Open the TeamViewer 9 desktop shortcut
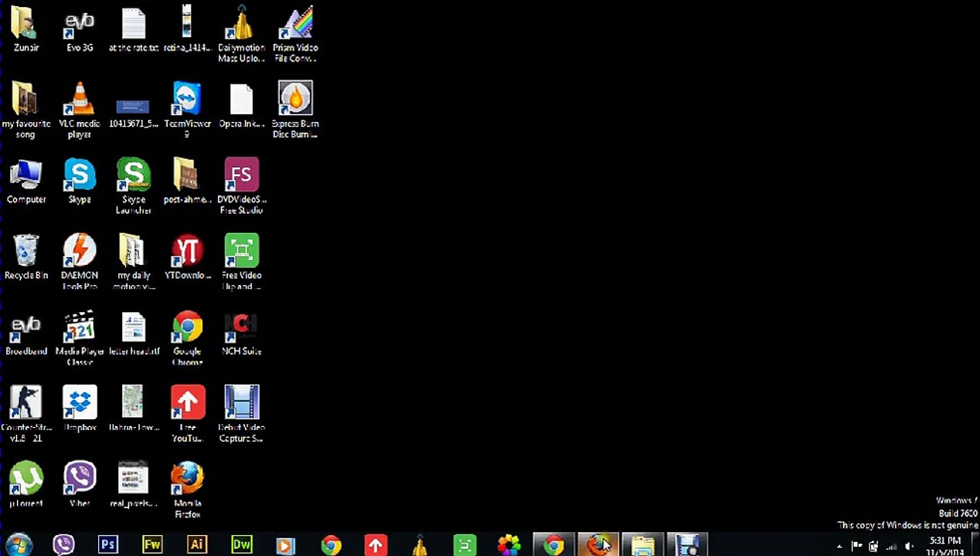This screenshot has width=980, height=556. [187, 110]
